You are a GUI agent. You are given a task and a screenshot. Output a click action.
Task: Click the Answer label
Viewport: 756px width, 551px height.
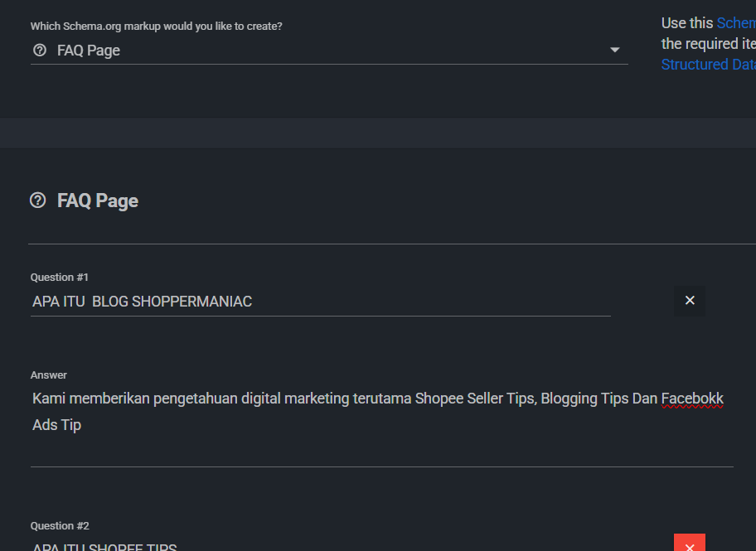coord(49,375)
